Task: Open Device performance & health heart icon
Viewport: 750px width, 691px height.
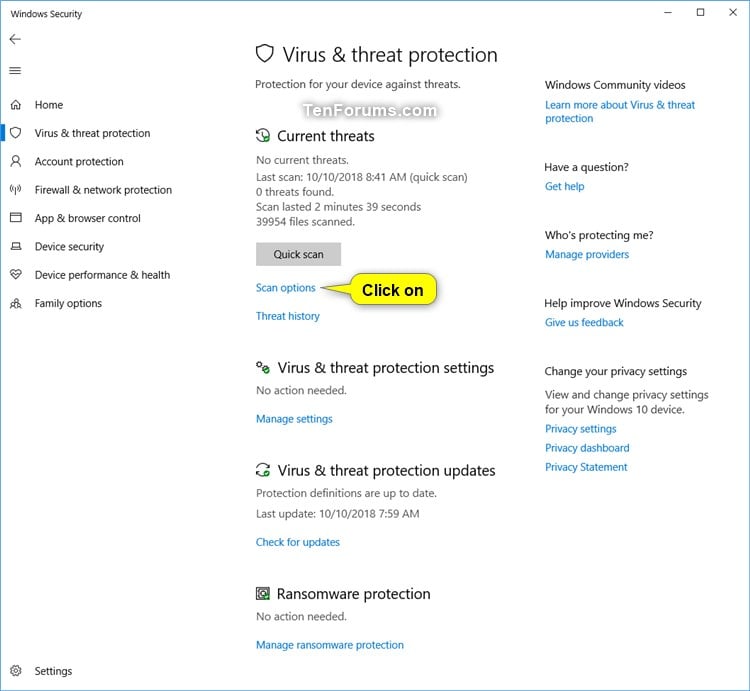Action: (16, 274)
